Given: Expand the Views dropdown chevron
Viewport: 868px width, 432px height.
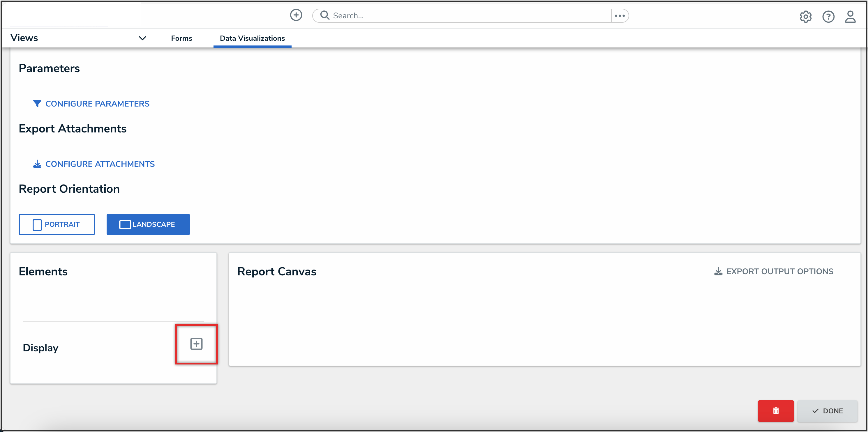Looking at the screenshot, I should [142, 38].
